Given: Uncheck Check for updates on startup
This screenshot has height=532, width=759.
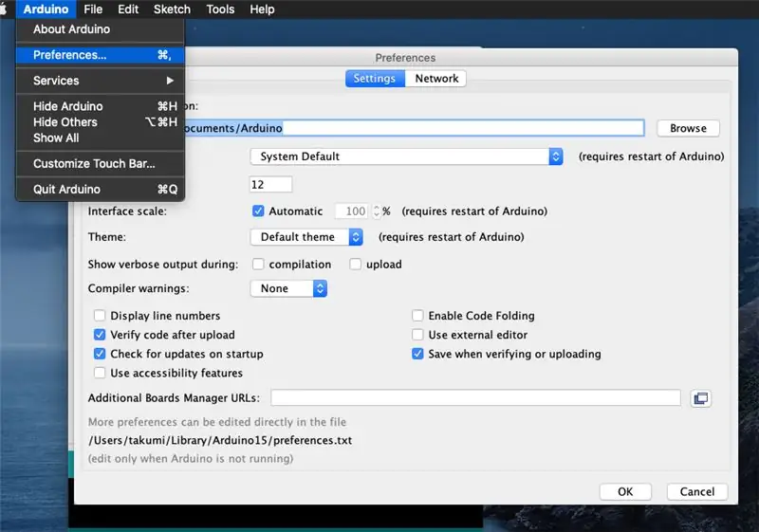Looking at the screenshot, I should click(100, 354).
